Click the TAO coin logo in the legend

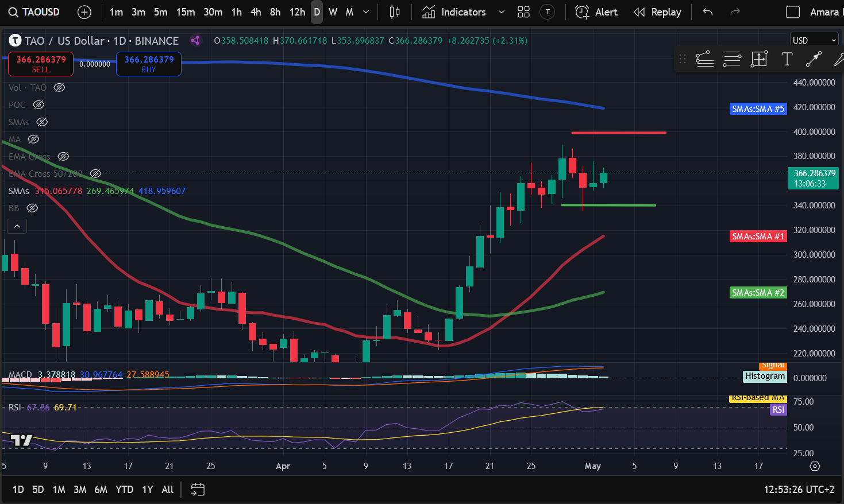tap(15, 41)
